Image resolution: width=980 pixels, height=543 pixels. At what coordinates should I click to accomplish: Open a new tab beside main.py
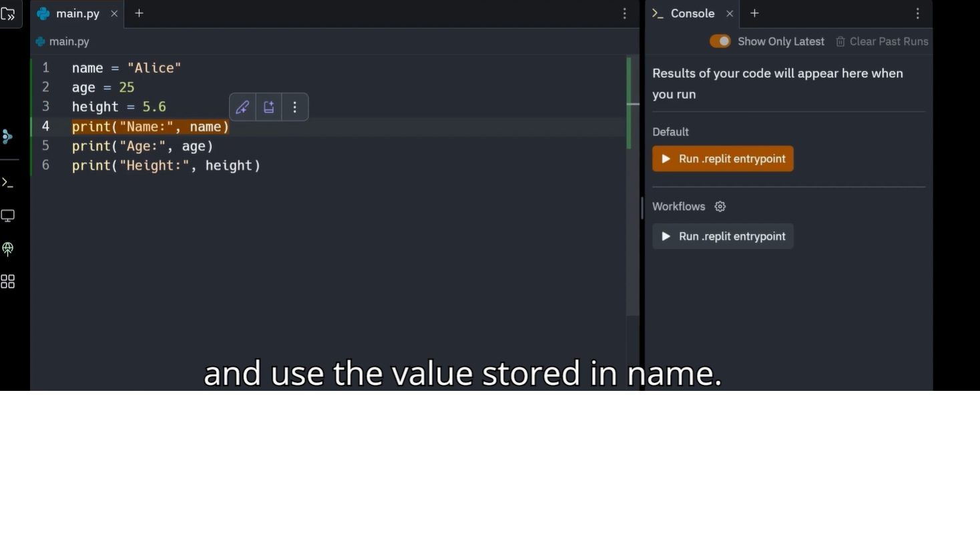pos(139,13)
